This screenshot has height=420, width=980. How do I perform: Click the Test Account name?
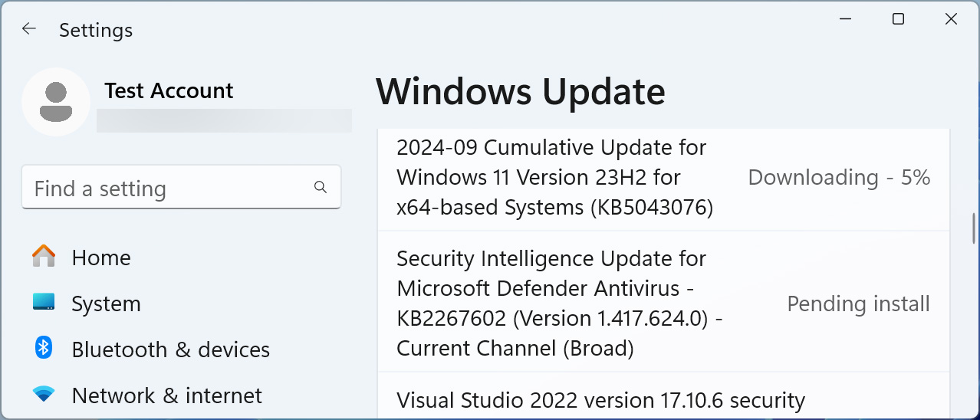169,90
